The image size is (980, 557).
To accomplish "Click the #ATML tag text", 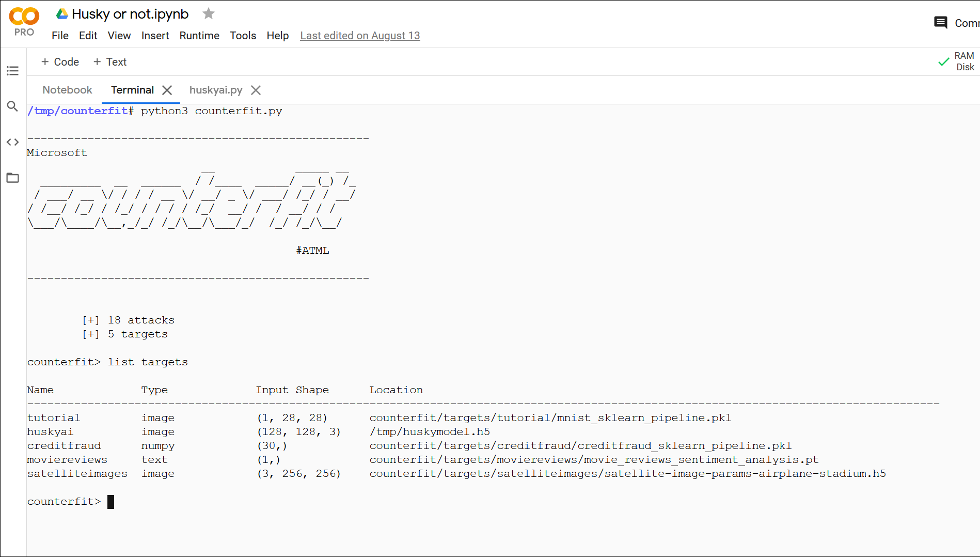I will tap(312, 251).
